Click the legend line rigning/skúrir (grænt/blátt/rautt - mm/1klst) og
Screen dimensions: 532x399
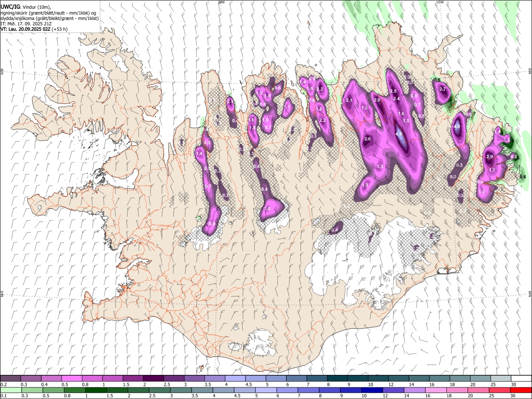coord(49,13)
